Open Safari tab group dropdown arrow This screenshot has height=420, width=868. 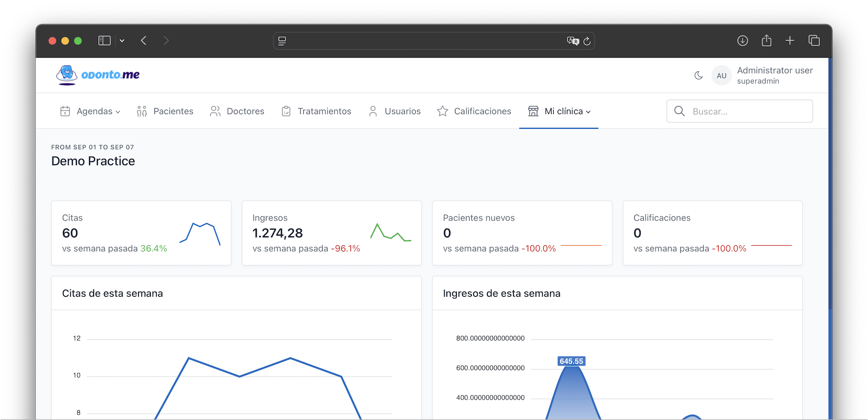tap(122, 41)
